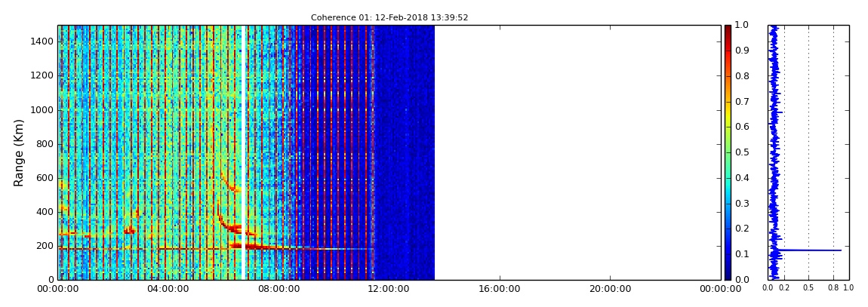This screenshot has height=307, width=868.
Task: Click the colorbar label 0.2
Action: tap(740, 229)
